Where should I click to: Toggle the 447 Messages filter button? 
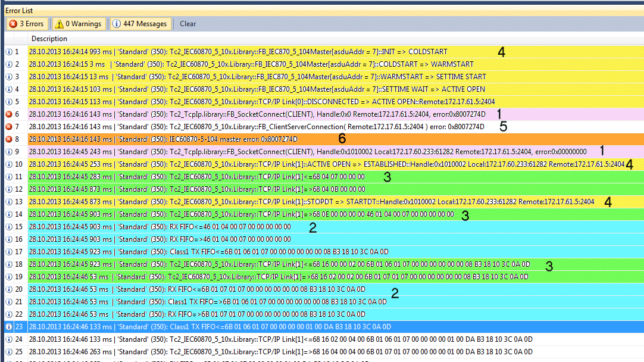(140, 24)
